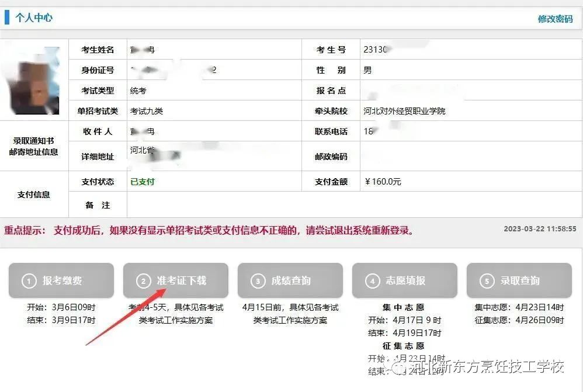
Task: Click the 修改密码 link
Action: (555, 19)
